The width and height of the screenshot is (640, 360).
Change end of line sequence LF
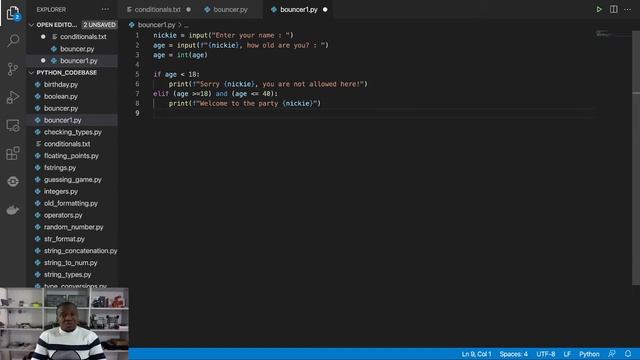click(x=567, y=354)
